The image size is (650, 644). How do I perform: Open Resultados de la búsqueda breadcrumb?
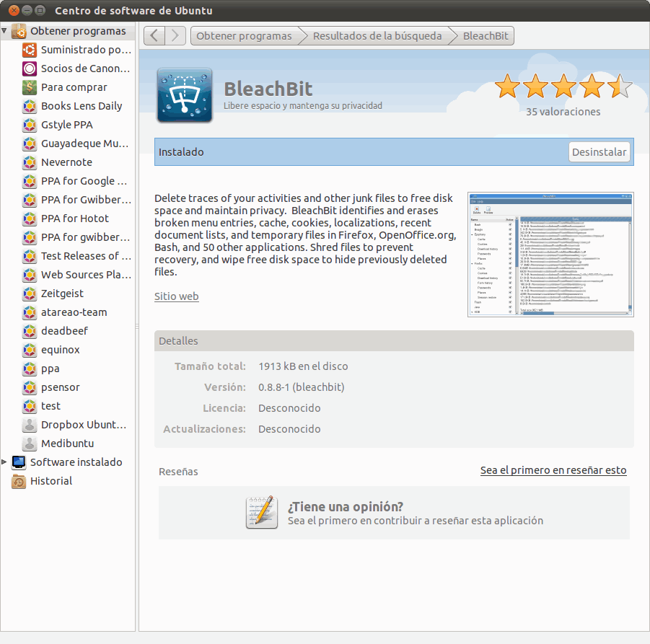pyautogui.click(x=377, y=36)
